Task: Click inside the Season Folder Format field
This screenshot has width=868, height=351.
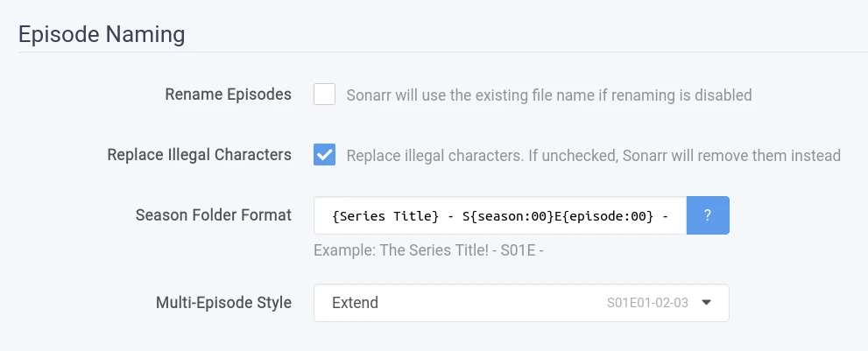Action: (x=499, y=215)
